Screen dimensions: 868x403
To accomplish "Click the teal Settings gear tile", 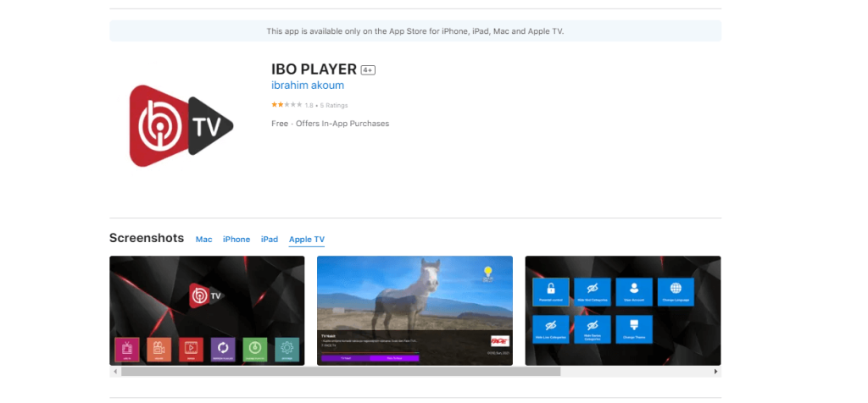I will point(286,348).
